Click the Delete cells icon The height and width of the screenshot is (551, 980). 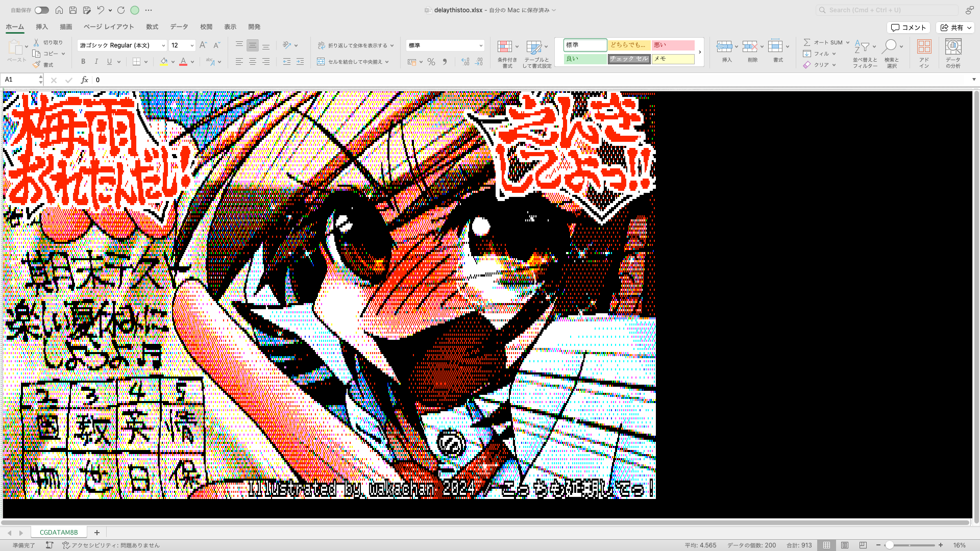(750, 46)
